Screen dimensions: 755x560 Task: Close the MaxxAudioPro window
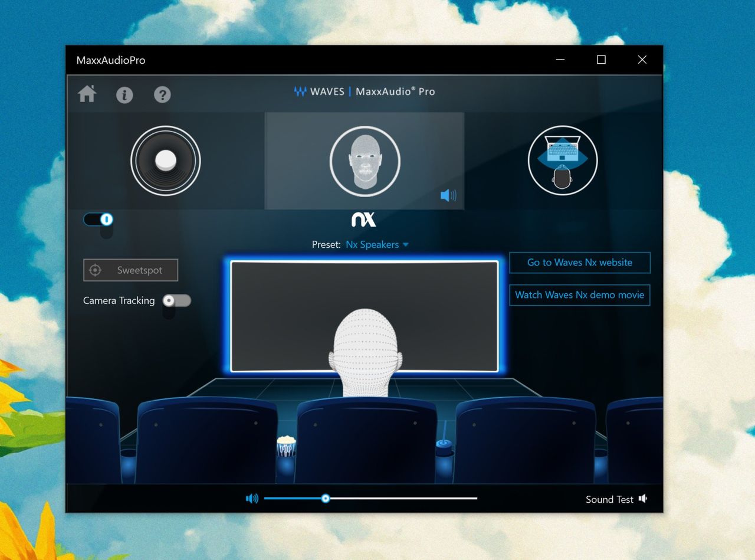tap(642, 60)
